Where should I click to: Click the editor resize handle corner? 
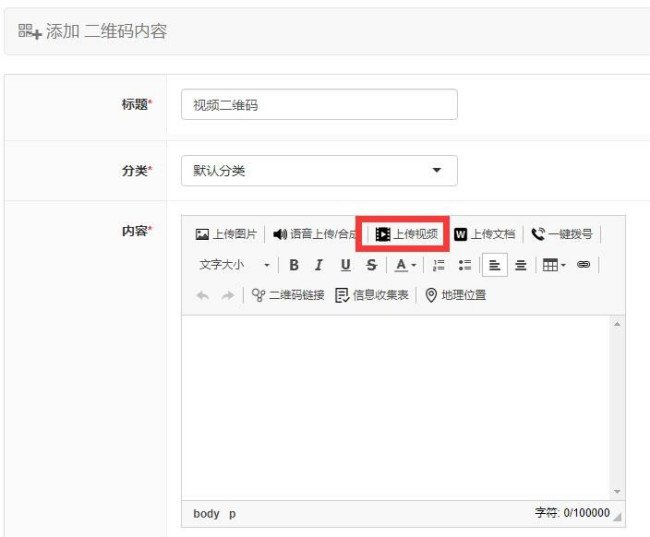point(618,516)
